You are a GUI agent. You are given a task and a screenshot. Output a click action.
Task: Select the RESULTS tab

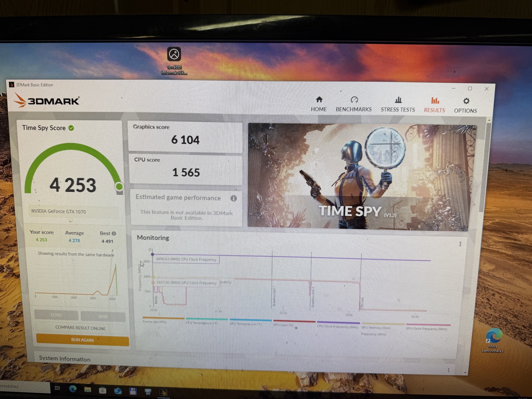(434, 105)
